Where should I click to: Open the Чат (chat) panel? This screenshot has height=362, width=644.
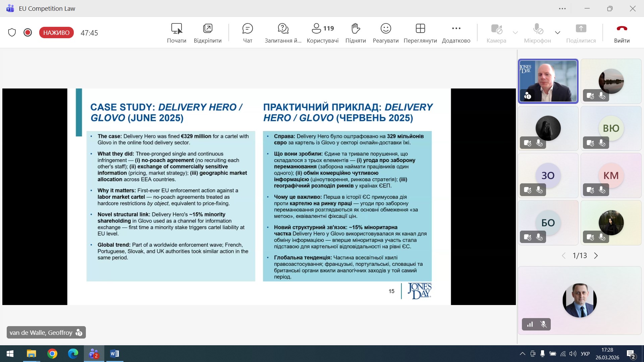(248, 33)
